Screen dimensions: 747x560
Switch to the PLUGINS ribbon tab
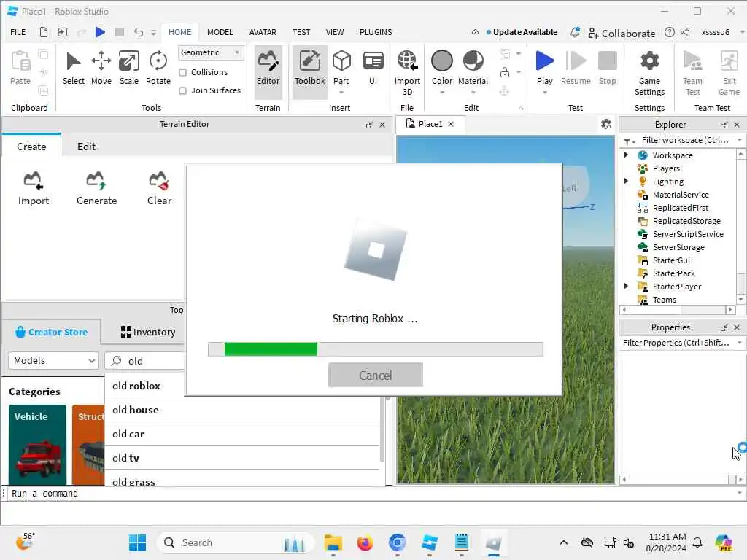coord(376,32)
